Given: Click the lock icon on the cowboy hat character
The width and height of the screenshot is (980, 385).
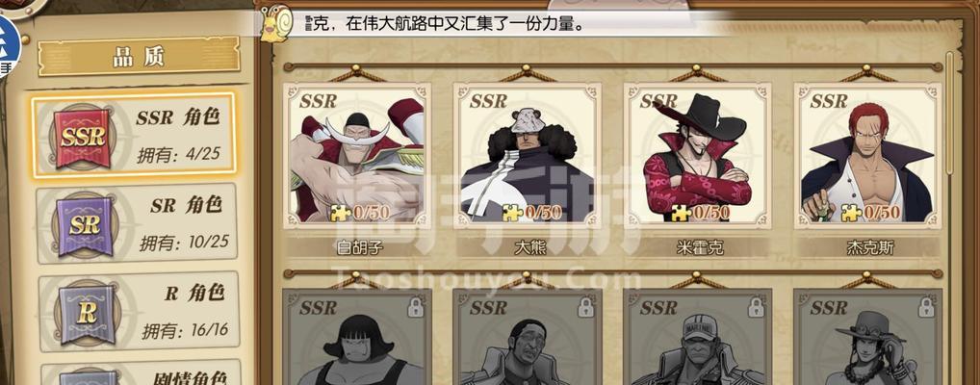Looking at the screenshot, I should coord(926,307).
